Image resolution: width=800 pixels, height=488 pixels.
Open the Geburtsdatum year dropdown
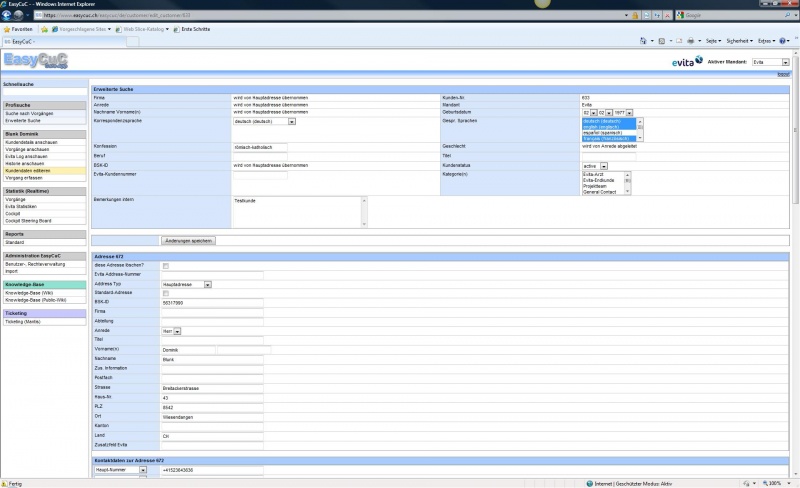pyautogui.click(x=623, y=112)
